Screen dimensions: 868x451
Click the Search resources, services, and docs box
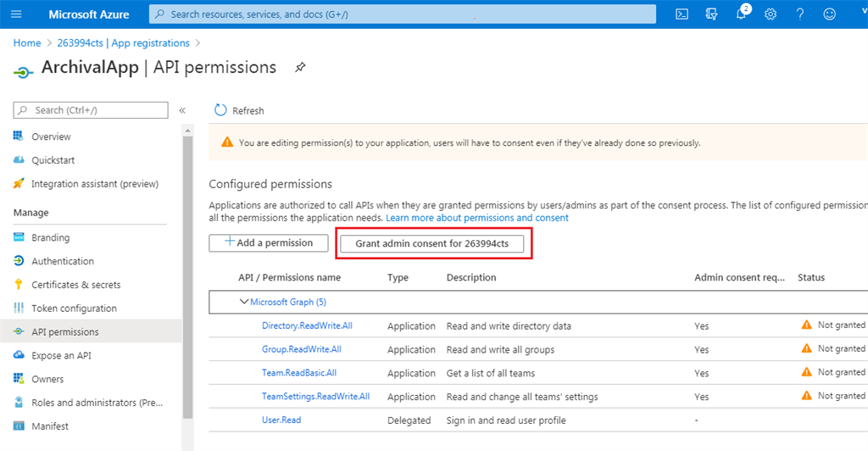[x=403, y=14]
